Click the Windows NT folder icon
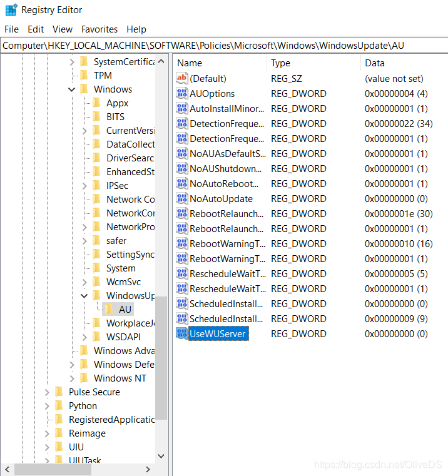Screen dimensions: 448x476 coord(83,378)
